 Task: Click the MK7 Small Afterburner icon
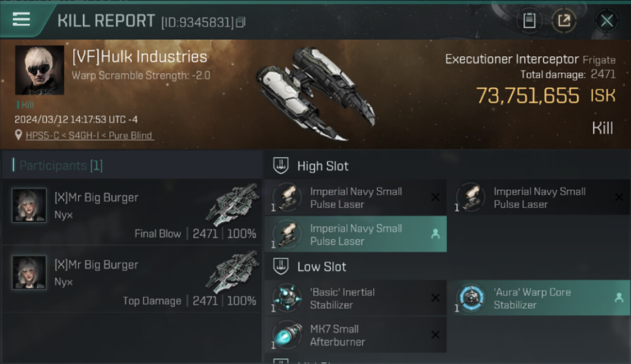[287, 335]
